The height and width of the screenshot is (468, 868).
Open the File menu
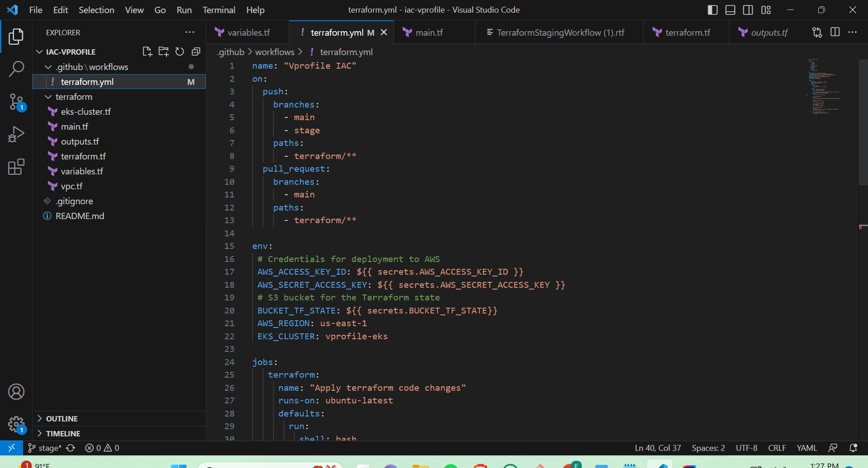36,10
